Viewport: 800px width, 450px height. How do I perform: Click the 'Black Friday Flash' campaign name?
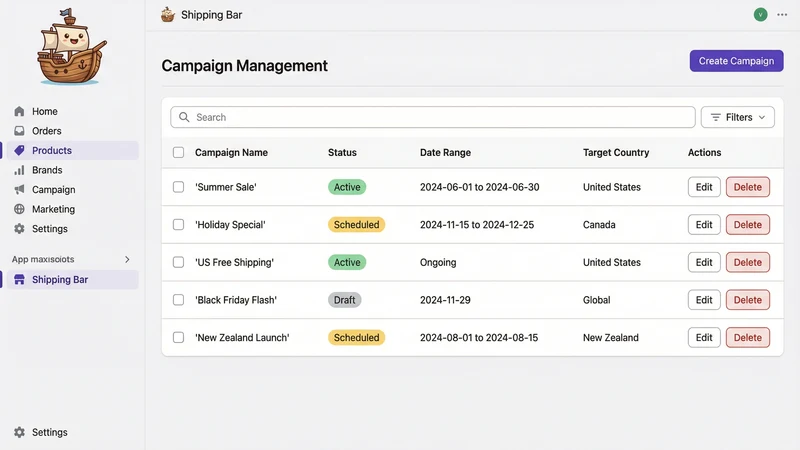coord(236,300)
